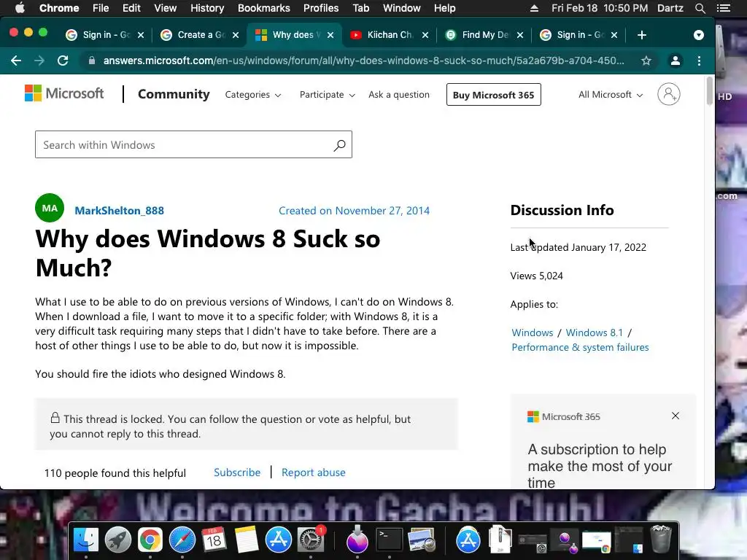The width and height of the screenshot is (747, 560).
Task: Click the magnifier search icon in search box
Action: pyautogui.click(x=339, y=145)
